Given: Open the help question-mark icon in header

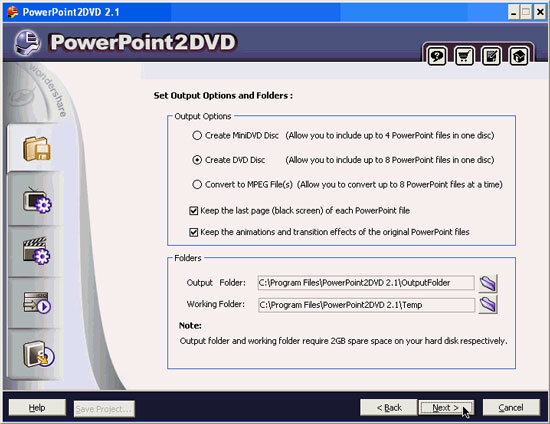Looking at the screenshot, I should tap(437, 56).
